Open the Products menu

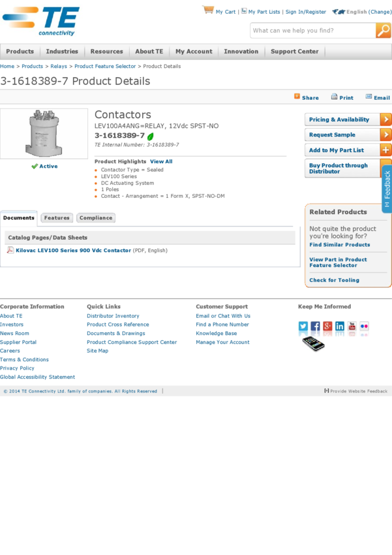pos(20,52)
